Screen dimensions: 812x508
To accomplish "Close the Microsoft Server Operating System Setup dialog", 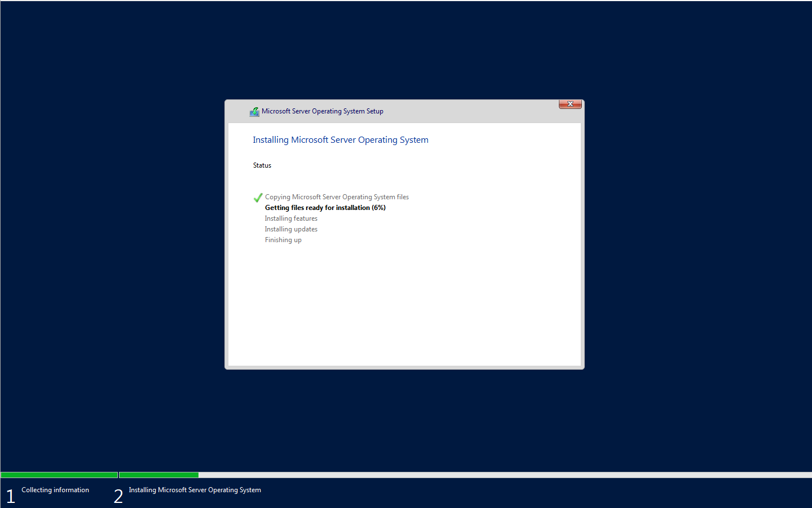I will coord(570,104).
